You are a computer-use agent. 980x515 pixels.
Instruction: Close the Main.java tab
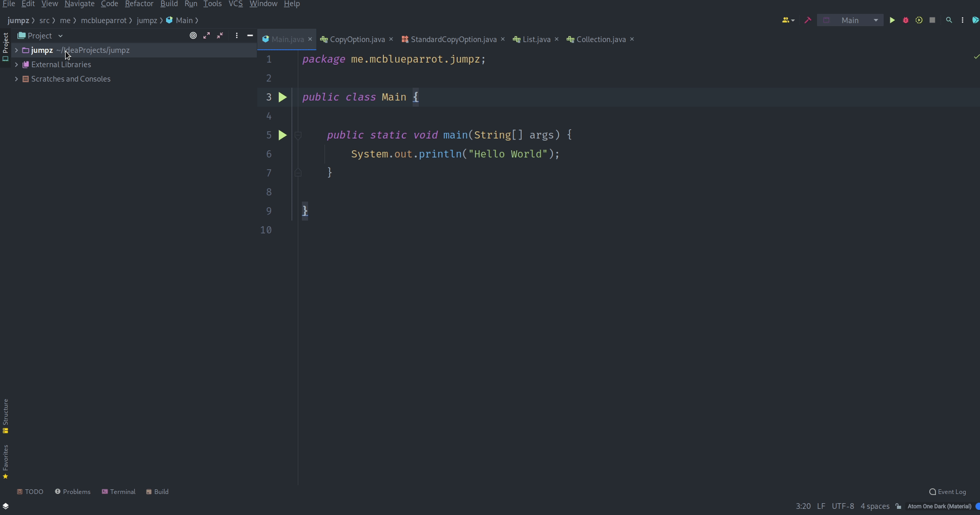point(310,39)
